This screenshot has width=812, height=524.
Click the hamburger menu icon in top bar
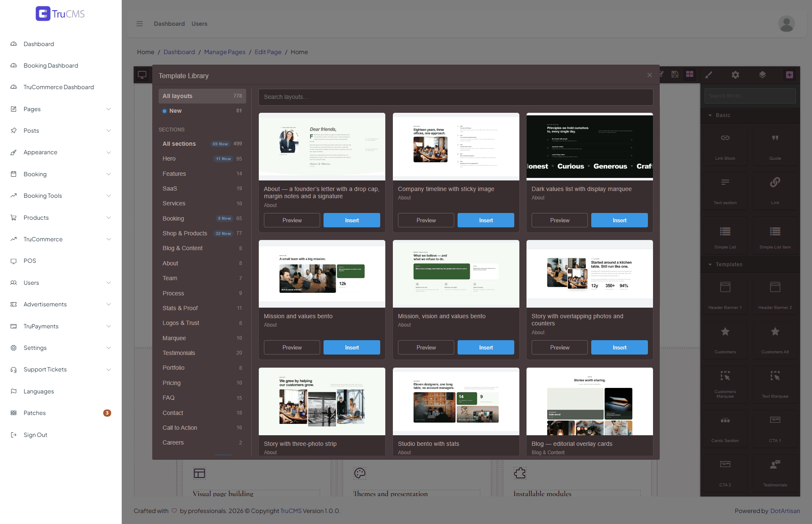pyautogui.click(x=140, y=24)
